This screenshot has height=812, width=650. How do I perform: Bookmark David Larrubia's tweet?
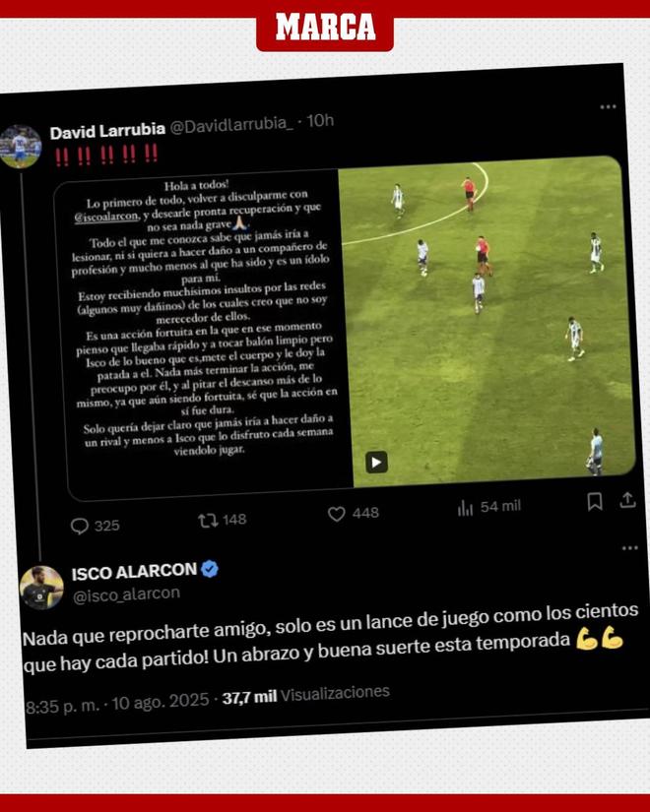click(x=595, y=501)
